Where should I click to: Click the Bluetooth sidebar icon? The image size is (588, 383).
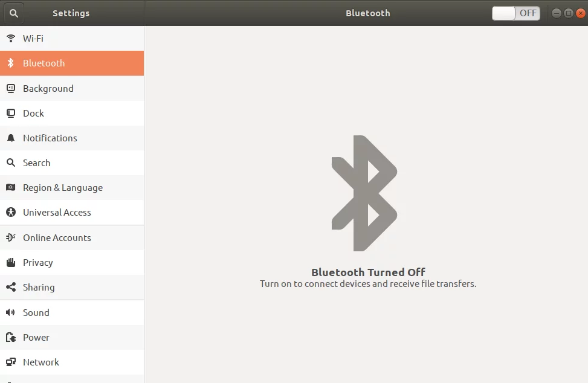pos(10,63)
